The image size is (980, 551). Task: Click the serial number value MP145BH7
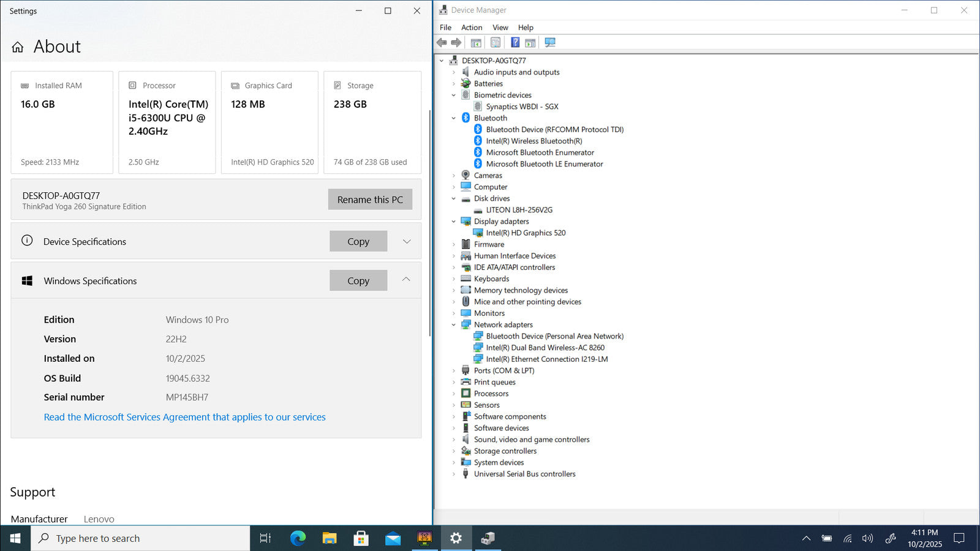click(187, 397)
